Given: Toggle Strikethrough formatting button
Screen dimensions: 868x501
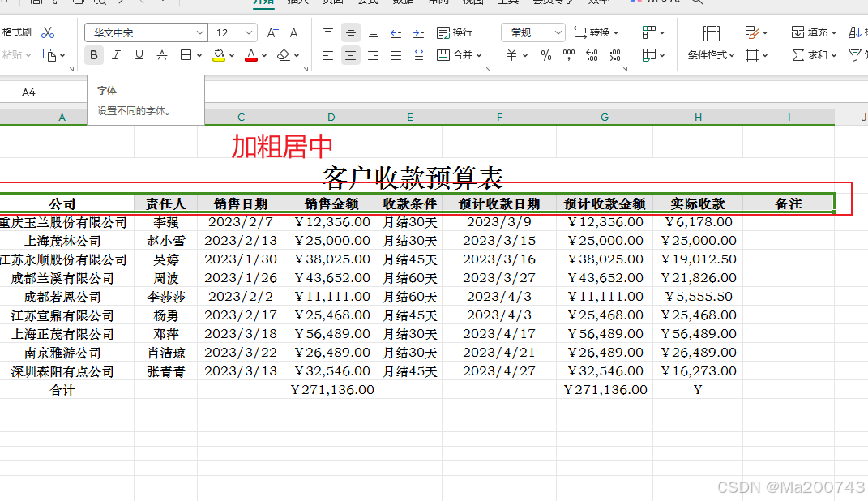Looking at the screenshot, I should pyautogui.click(x=161, y=55).
